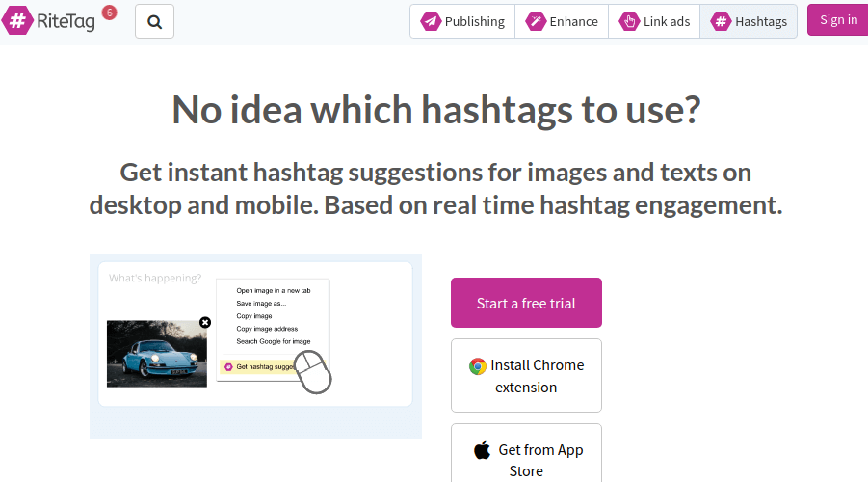The height and width of the screenshot is (482, 868).
Task: Click the Chrome logo icon
Action: click(x=478, y=366)
